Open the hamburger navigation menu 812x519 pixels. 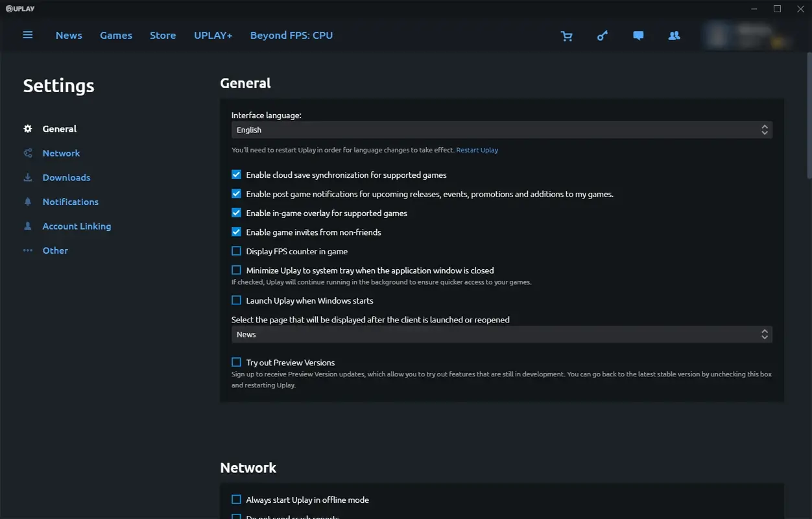pos(27,35)
